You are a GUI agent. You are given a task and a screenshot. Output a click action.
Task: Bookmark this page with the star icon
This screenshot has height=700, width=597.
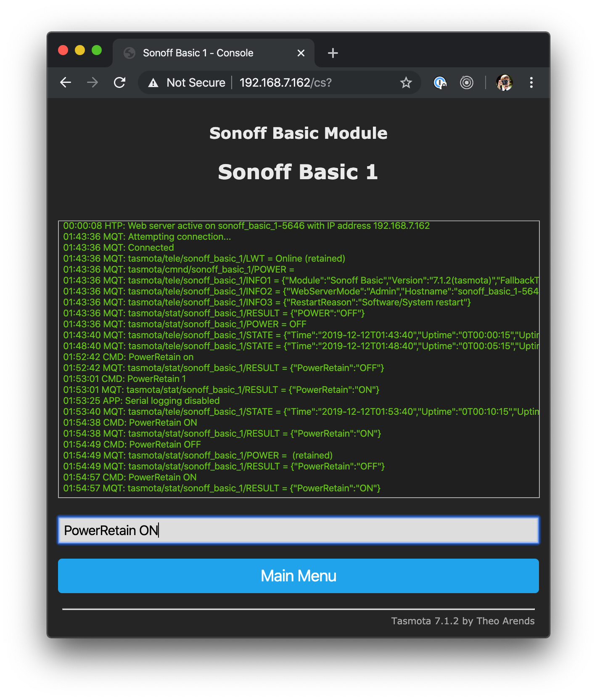point(406,82)
